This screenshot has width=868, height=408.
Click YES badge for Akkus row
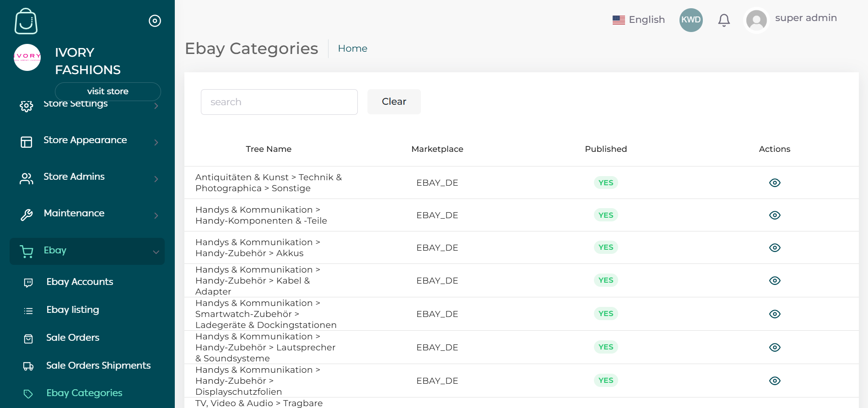point(606,247)
